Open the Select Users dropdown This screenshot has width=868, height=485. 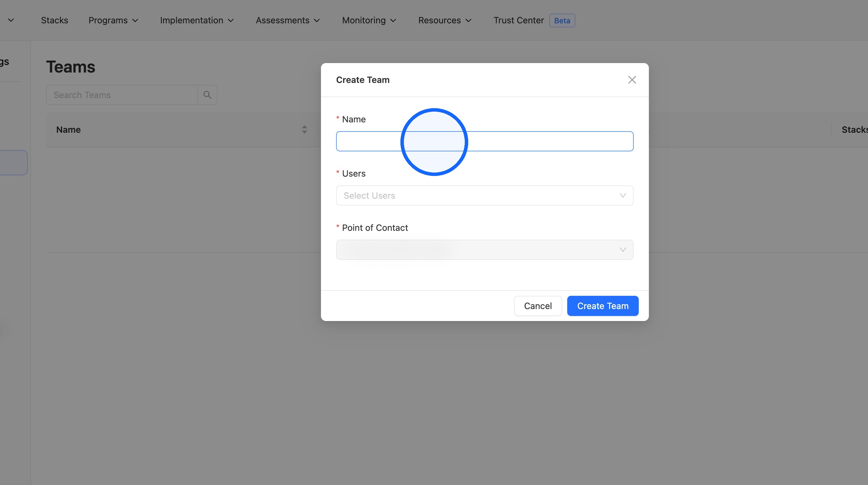click(x=485, y=196)
